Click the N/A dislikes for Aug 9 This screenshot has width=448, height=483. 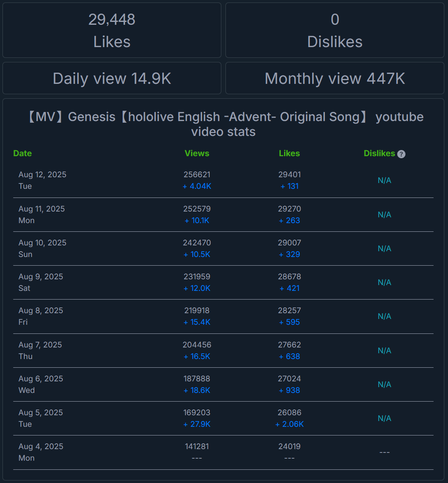[384, 283]
